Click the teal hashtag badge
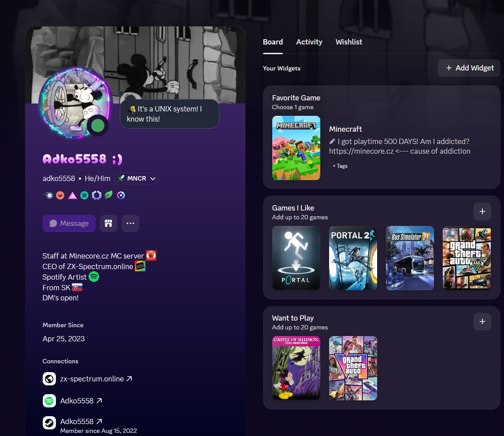Screen dimensions: 504x436 [x=84, y=196]
